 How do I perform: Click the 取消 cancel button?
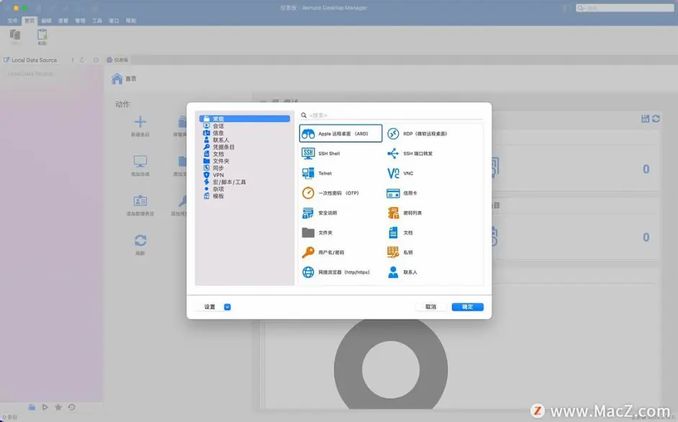431,307
